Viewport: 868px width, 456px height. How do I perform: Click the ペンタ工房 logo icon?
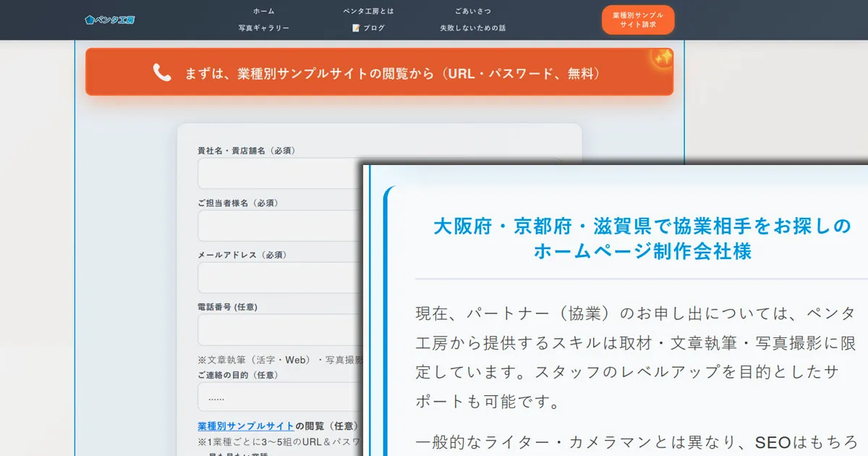click(90, 20)
